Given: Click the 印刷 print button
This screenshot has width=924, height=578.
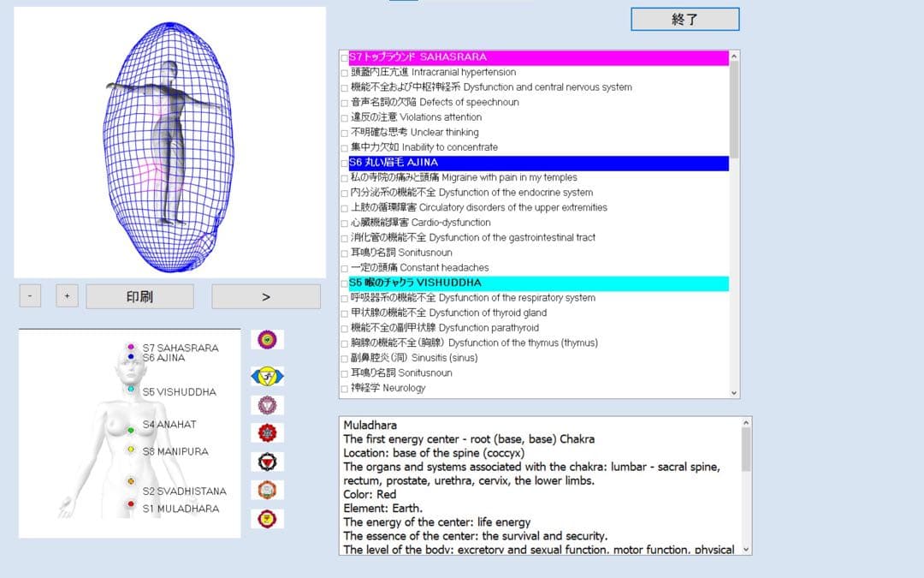Looking at the screenshot, I should coord(139,297).
